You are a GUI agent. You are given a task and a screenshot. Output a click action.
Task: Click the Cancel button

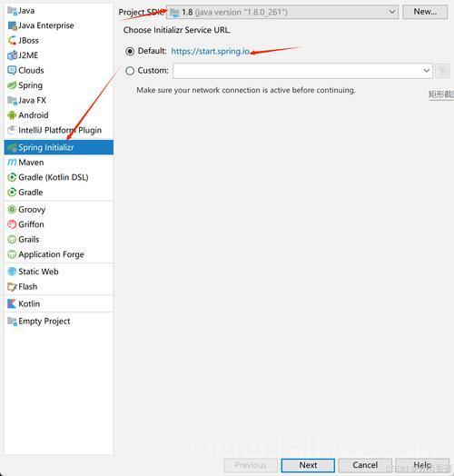pos(365,465)
